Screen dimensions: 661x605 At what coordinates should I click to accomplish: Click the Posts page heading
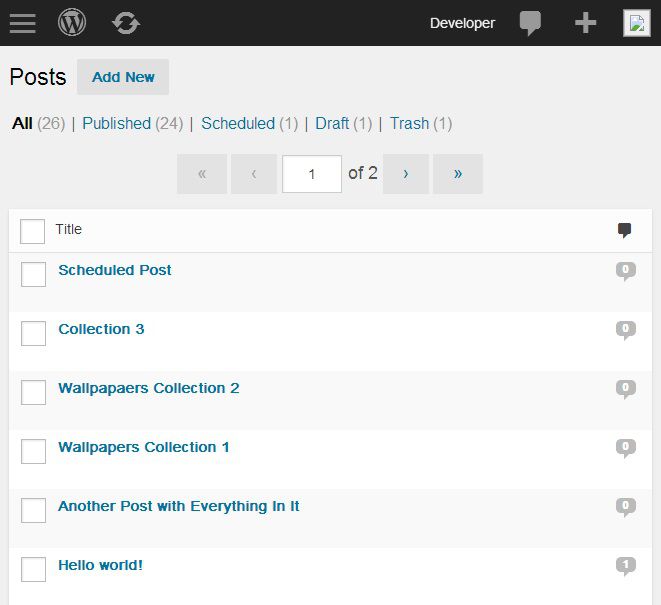[38, 77]
